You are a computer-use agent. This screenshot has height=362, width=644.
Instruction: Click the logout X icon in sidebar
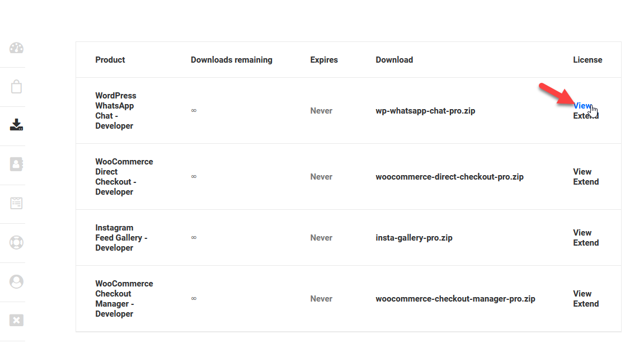[16, 320]
